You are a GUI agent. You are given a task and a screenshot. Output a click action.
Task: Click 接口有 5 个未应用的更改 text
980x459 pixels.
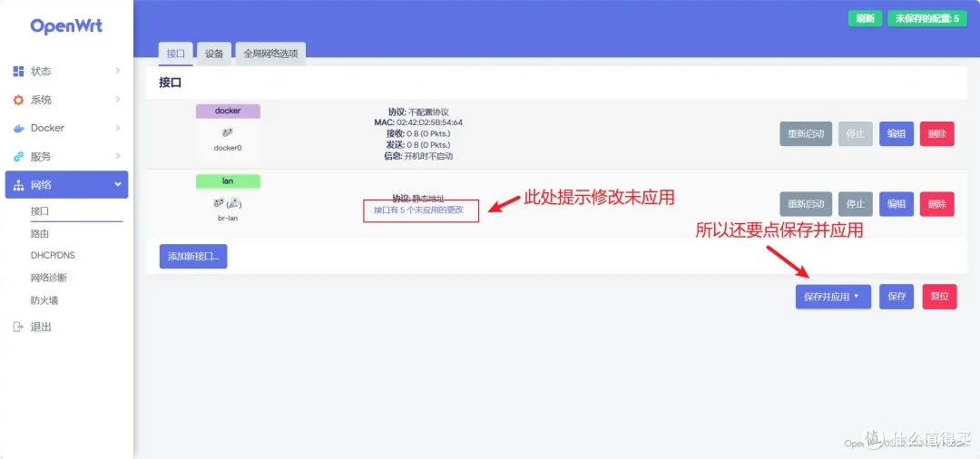pyautogui.click(x=418, y=210)
